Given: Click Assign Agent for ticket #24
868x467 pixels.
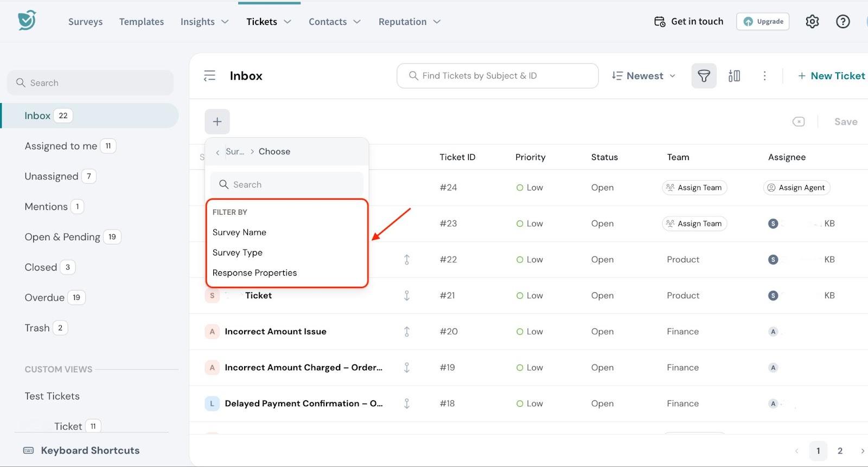Looking at the screenshot, I should (x=796, y=188).
